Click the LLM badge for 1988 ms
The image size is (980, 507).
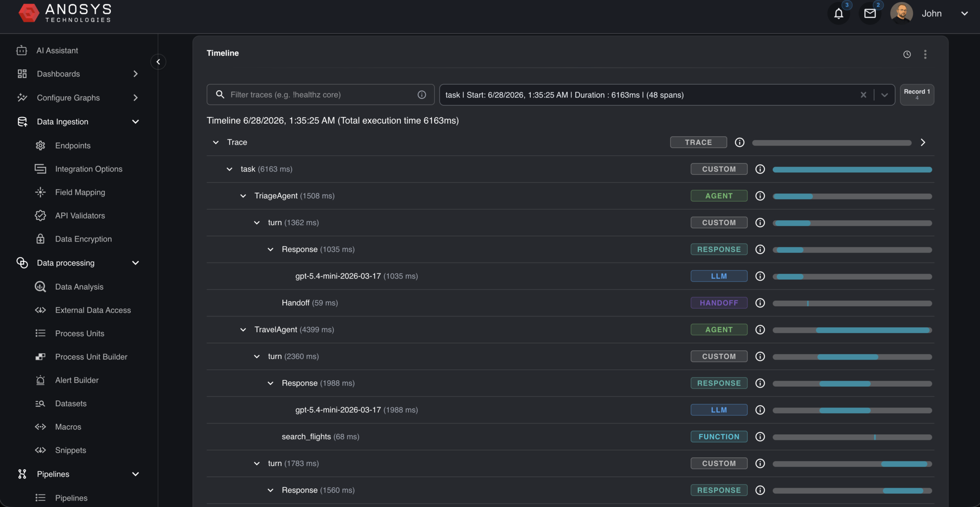pos(719,410)
